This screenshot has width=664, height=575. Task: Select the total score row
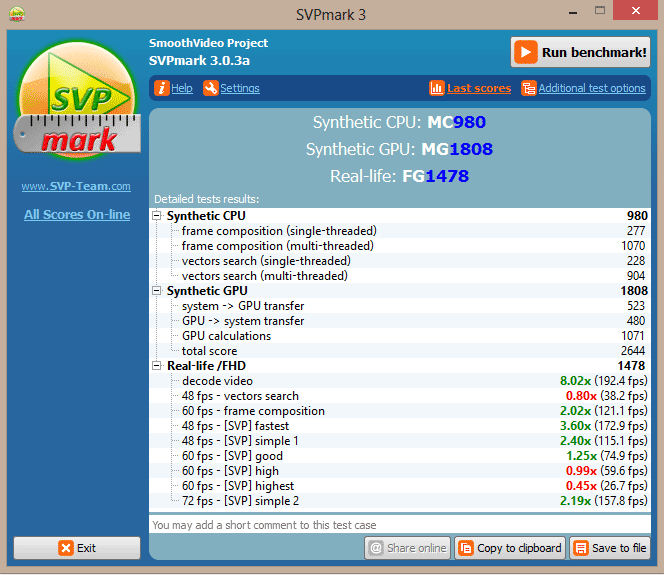400,351
